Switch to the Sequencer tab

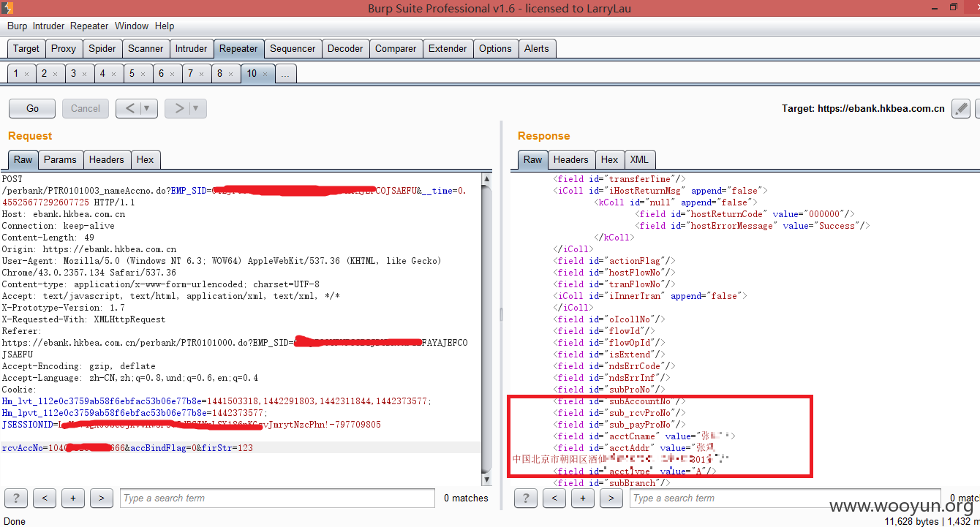tap(293, 49)
